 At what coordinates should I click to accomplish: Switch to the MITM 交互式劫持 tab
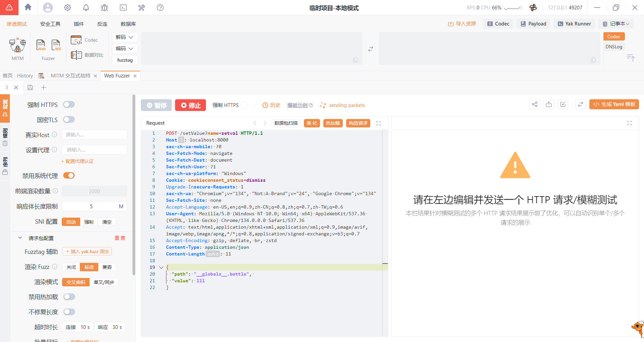70,76
